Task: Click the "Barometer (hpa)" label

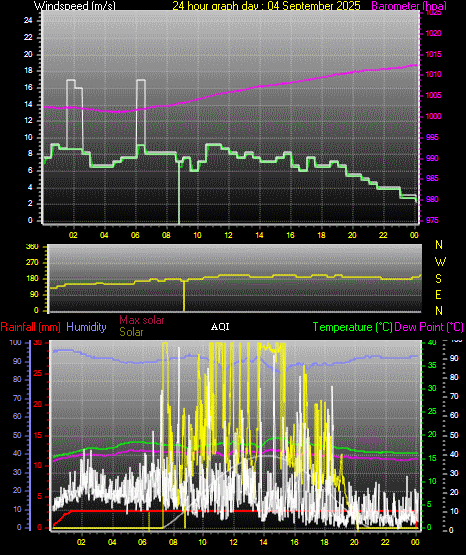Action: pos(409,6)
